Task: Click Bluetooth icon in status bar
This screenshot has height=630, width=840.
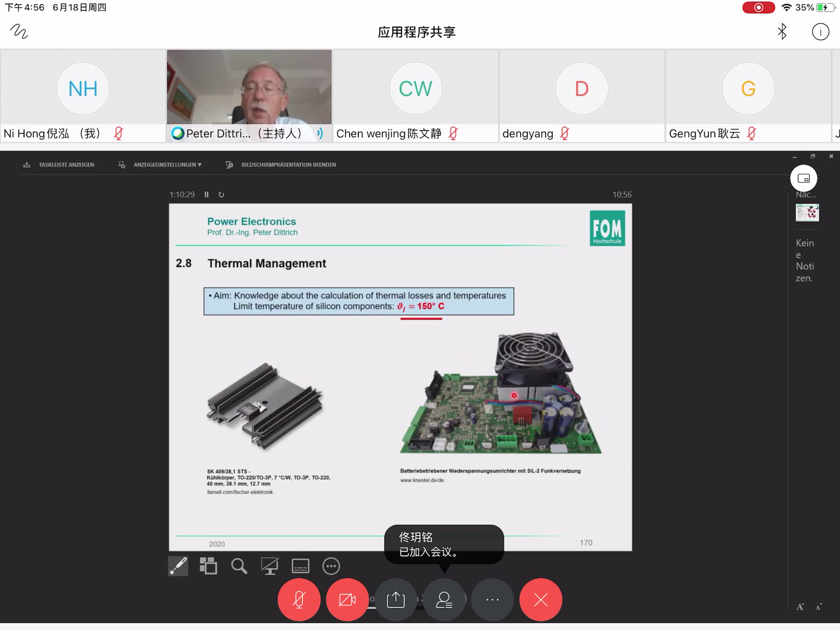Action: point(782,31)
